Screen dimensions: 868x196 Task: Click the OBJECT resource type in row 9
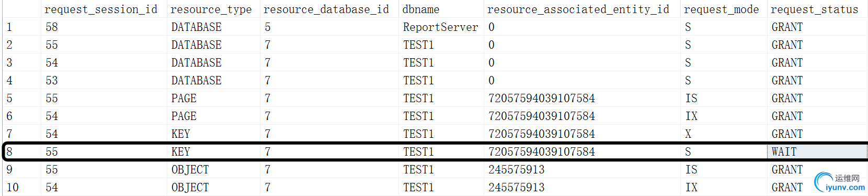(x=213, y=169)
